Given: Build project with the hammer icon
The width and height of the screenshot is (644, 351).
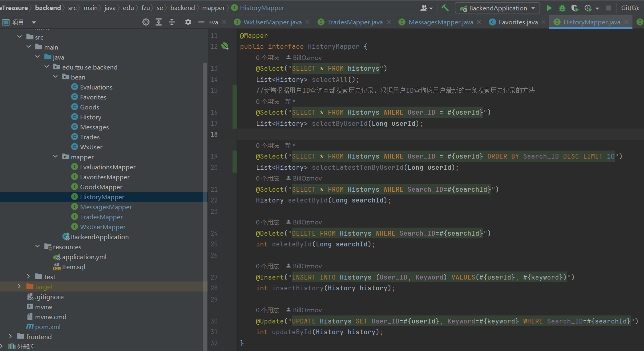Looking at the screenshot, I should click(x=445, y=8).
